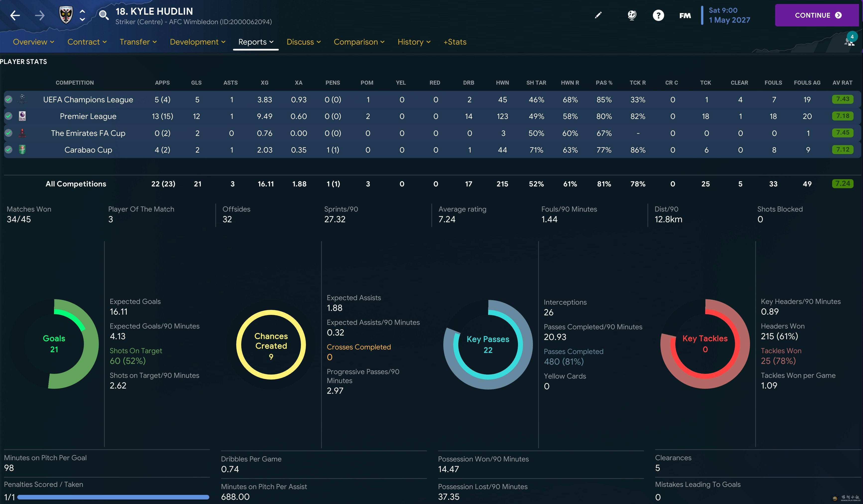Click the Penalties Scored/Taken progress bar
The height and width of the screenshot is (504, 863).
tap(113, 497)
